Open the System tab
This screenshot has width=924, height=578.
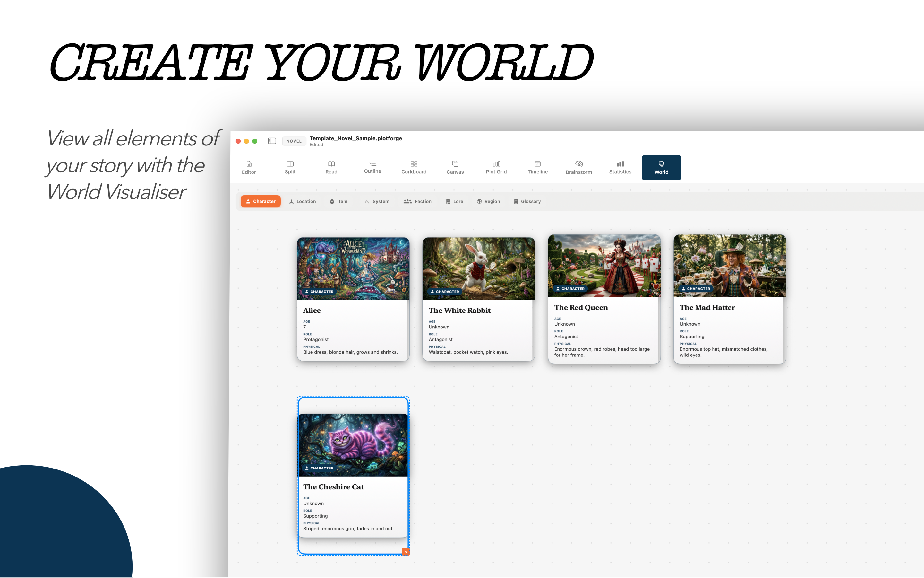coord(377,201)
